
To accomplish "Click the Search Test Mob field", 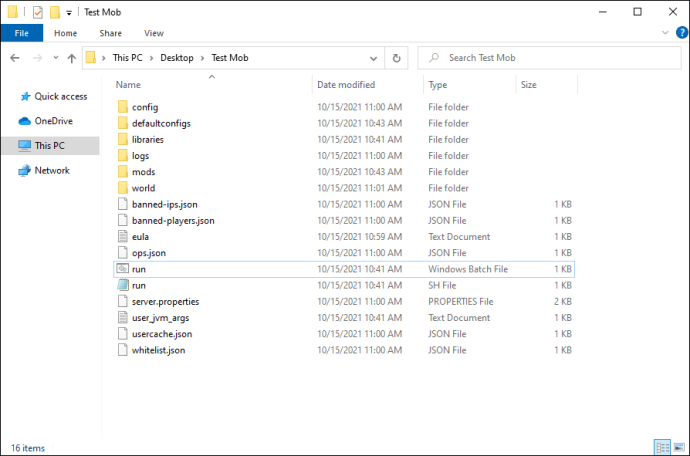I will (549, 58).
